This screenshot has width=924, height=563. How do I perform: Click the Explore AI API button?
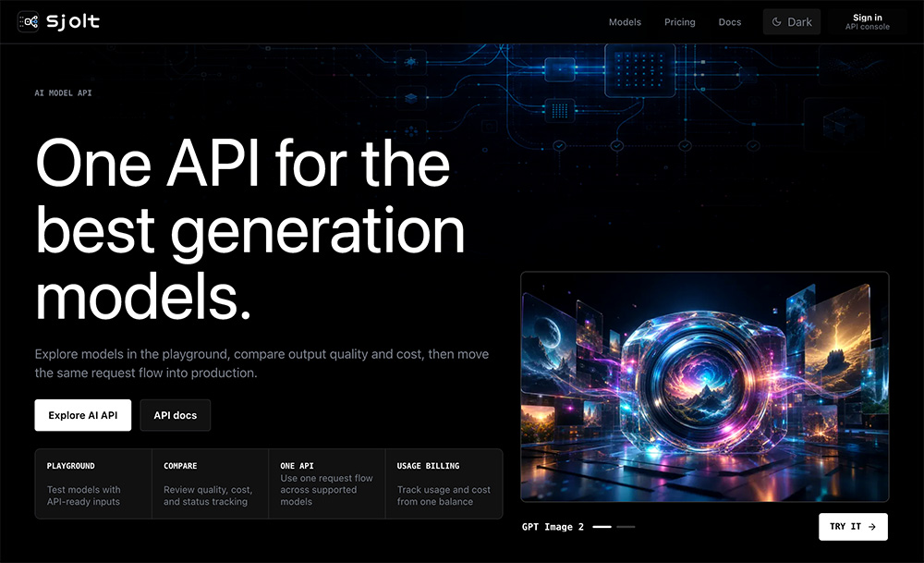(83, 415)
